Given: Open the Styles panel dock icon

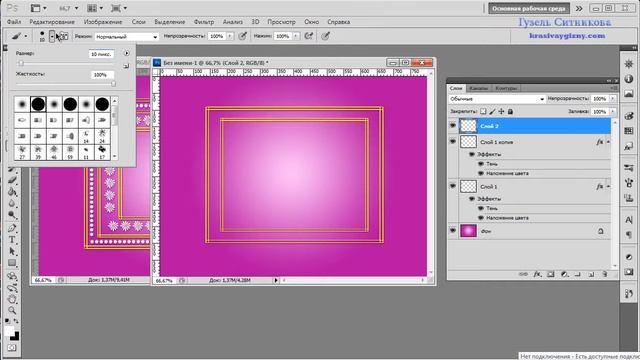Looking at the screenshot, I should pyautogui.click(x=629, y=146).
